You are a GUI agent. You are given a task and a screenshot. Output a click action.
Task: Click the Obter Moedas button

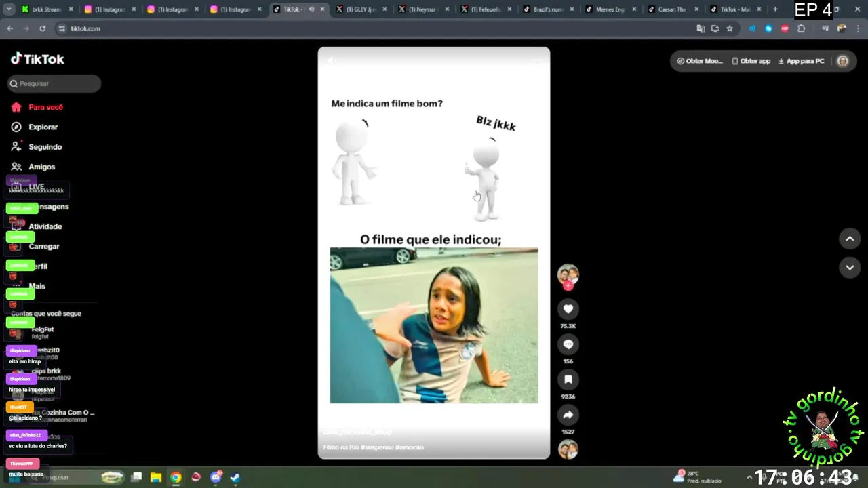click(700, 61)
